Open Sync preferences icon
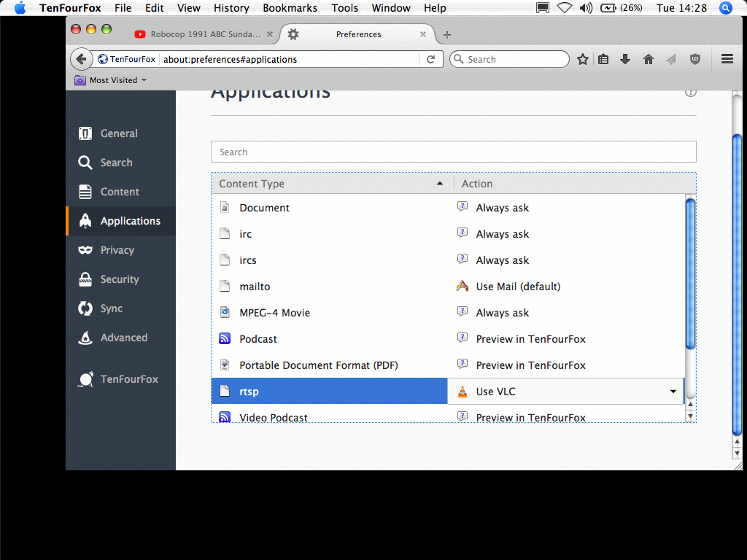This screenshot has height=560, width=747. click(85, 308)
